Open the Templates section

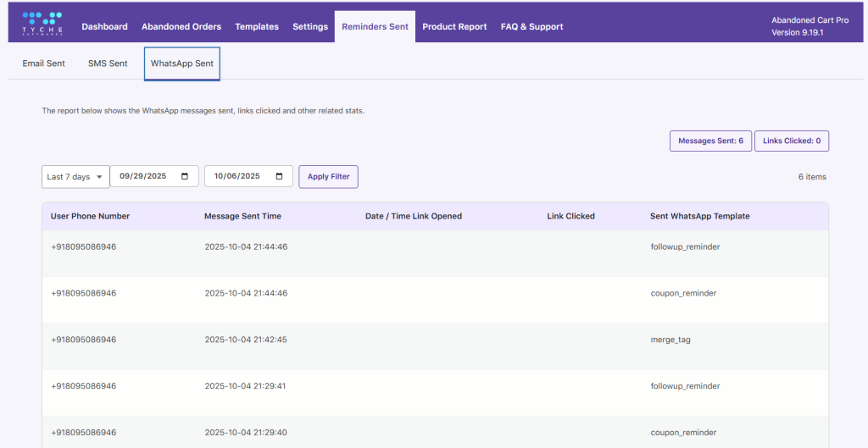coord(257,27)
